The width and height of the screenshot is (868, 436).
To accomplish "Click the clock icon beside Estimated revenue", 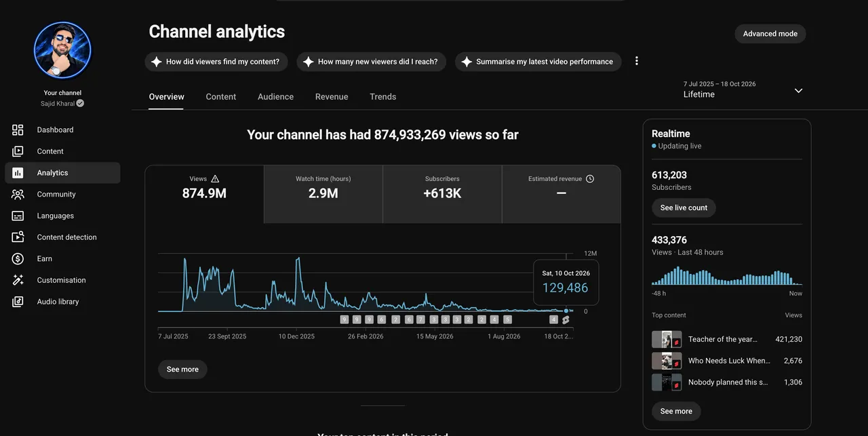I will (x=590, y=179).
